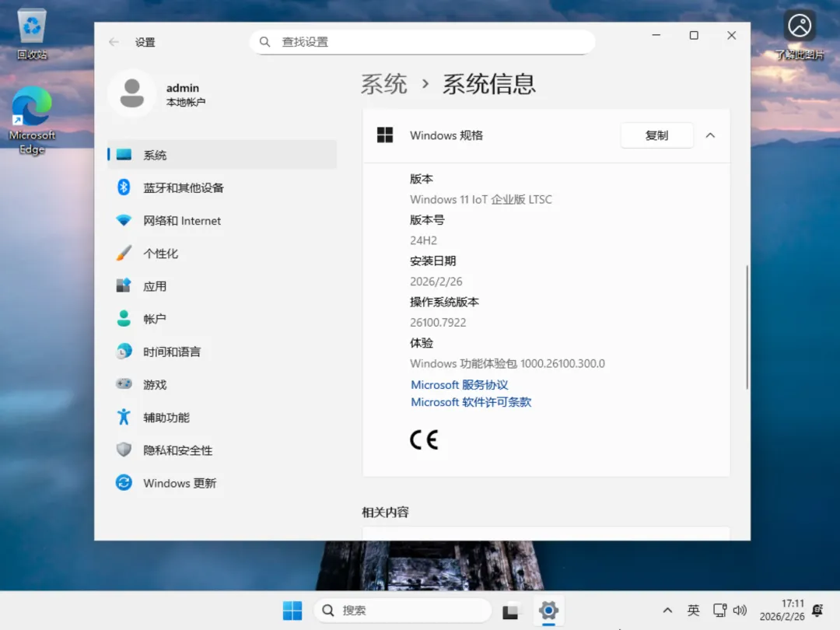Click the Windows logo in specifications header
The height and width of the screenshot is (630, 840).
pyautogui.click(x=385, y=135)
